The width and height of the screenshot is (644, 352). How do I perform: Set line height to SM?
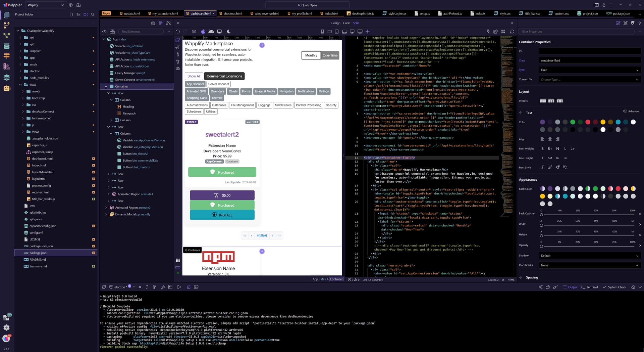tap(550, 158)
